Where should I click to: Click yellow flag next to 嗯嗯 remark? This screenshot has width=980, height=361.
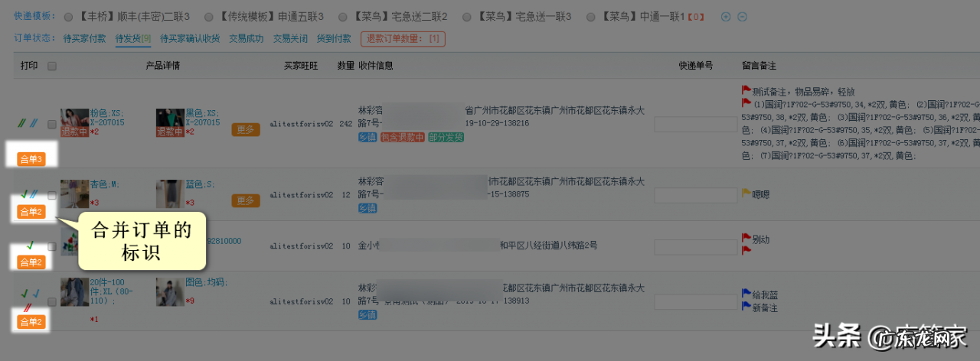(746, 194)
